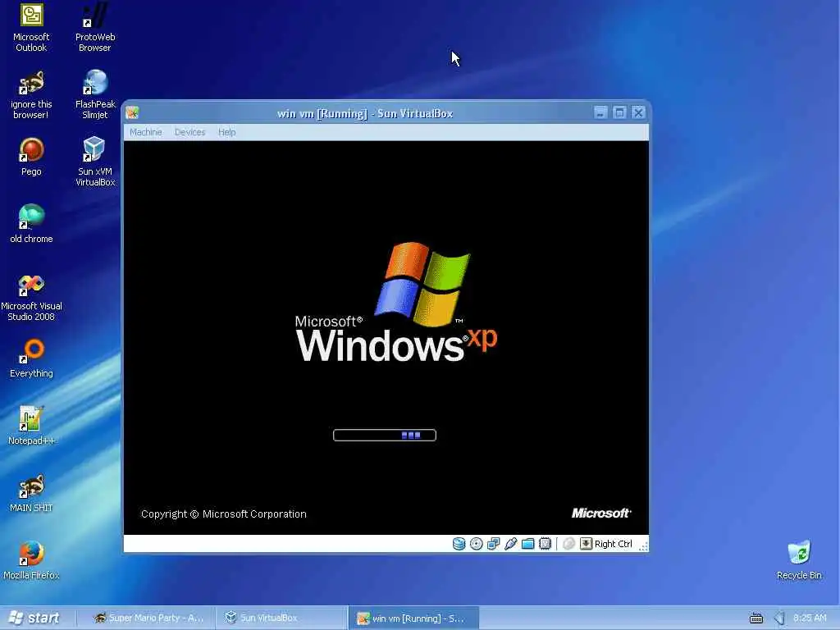Viewport: 840px width, 630px height.
Task: Switch to Sun VirtualBox taskbar button
Action: click(281, 618)
